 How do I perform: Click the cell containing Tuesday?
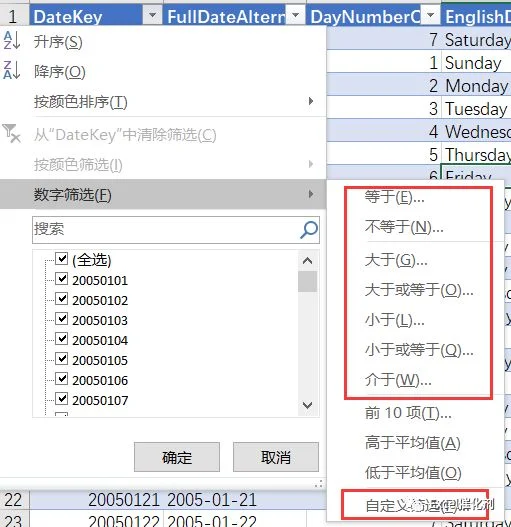click(477, 109)
